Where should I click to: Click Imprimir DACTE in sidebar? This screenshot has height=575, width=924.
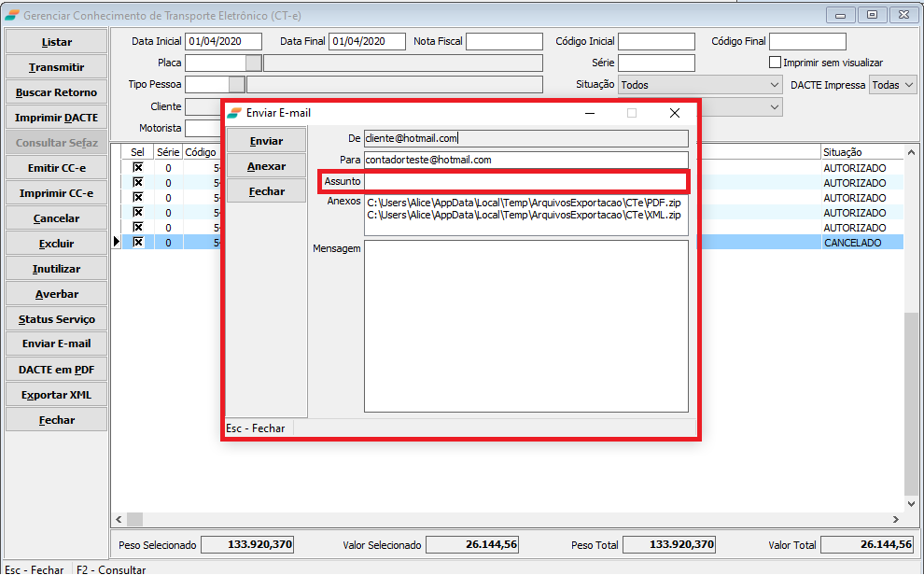[57, 118]
